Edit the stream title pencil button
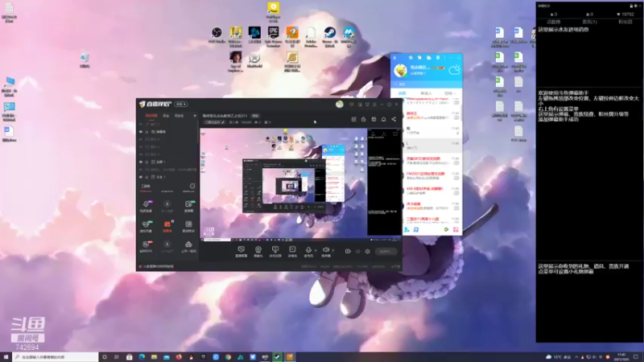 click(x=224, y=122)
